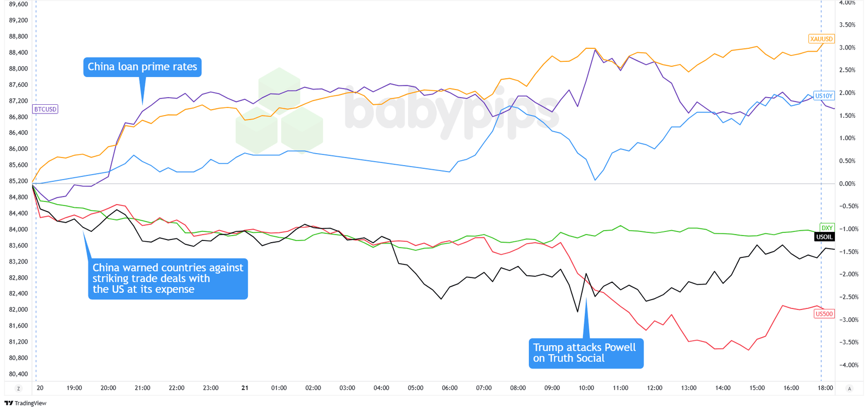The image size is (868, 411).
Task: Select the green DXY label
Action: [x=827, y=228]
